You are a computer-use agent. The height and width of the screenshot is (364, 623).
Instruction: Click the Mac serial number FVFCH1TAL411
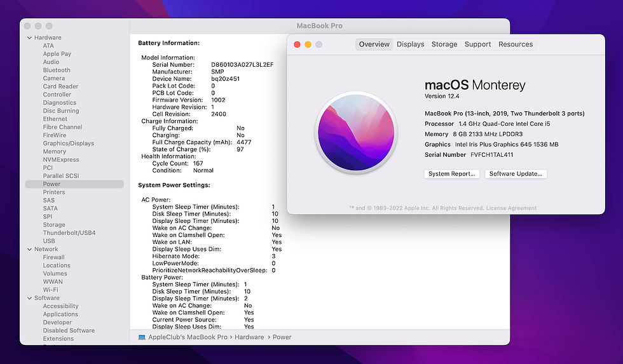(x=491, y=155)
